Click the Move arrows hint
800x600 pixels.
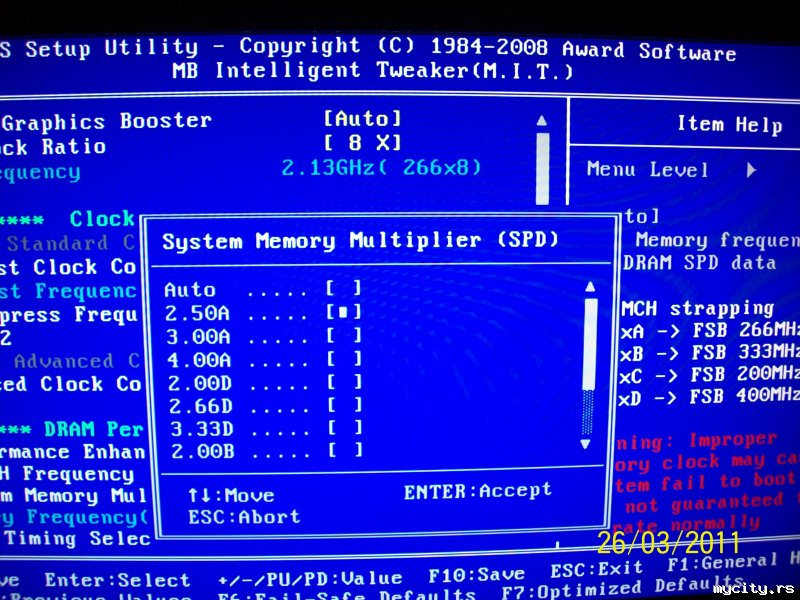[x=231, y=495]
